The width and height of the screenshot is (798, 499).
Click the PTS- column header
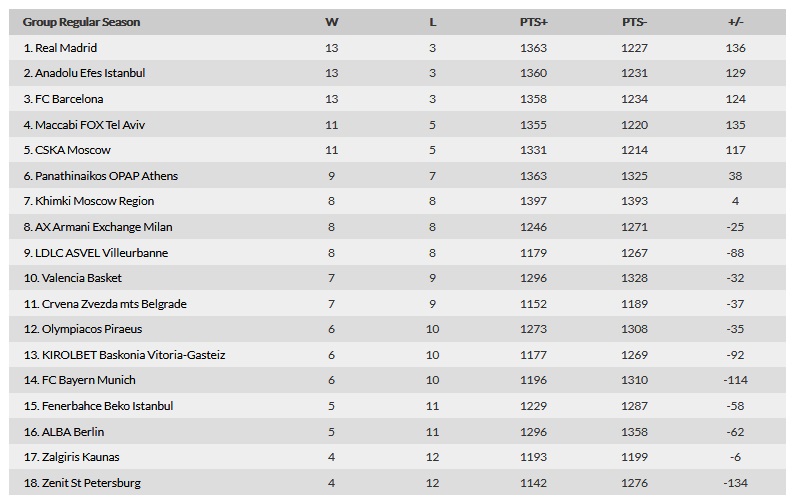coord(634,22)
